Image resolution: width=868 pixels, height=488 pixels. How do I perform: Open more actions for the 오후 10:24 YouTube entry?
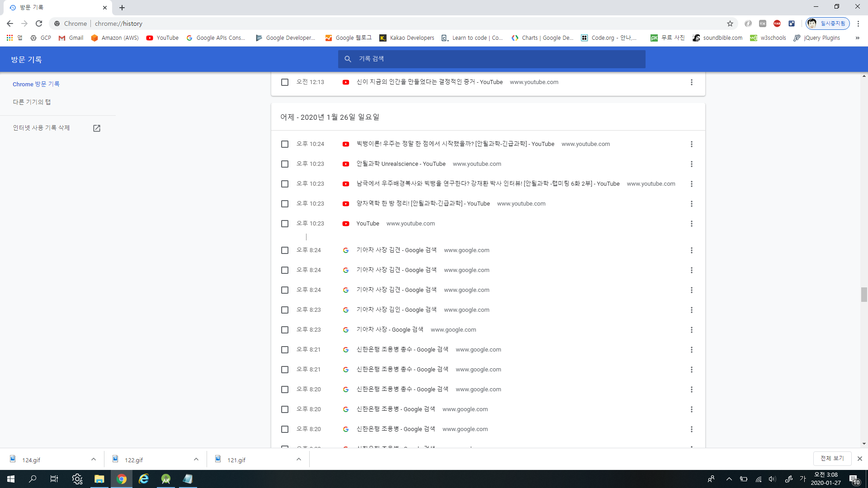point(691,144)
